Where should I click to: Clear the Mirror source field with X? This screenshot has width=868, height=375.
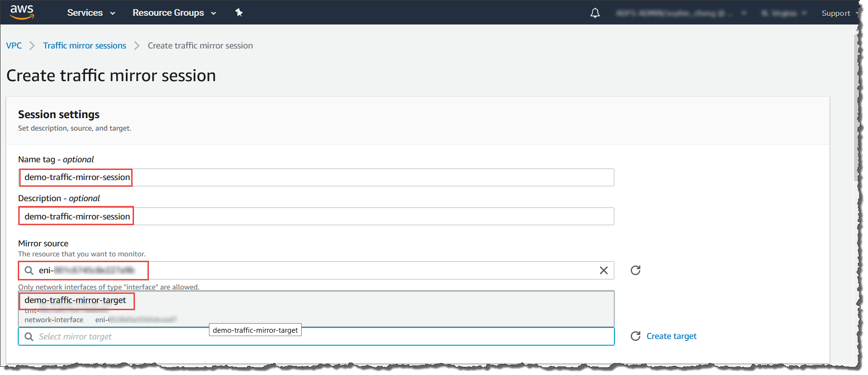603,270
